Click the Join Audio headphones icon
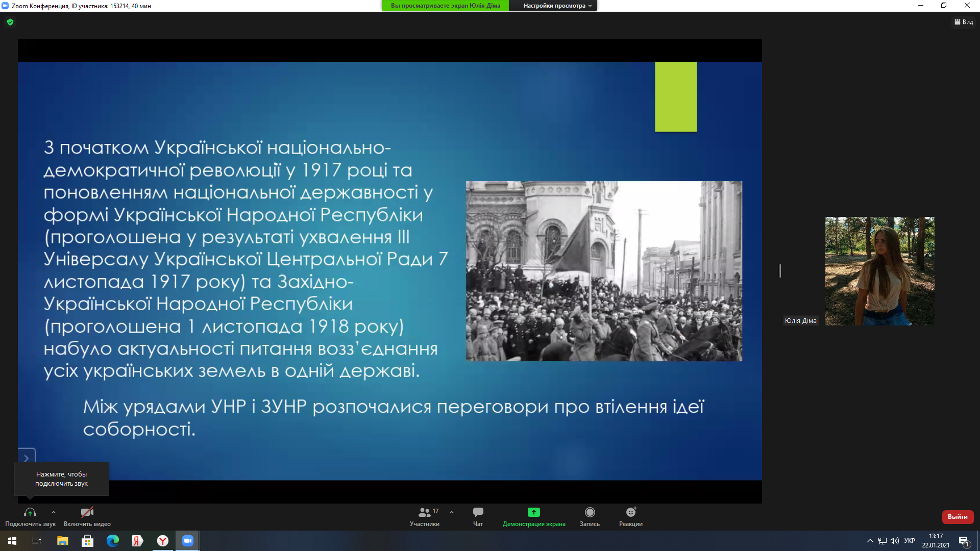Viewport: 980px width, 551px height. 30,513
